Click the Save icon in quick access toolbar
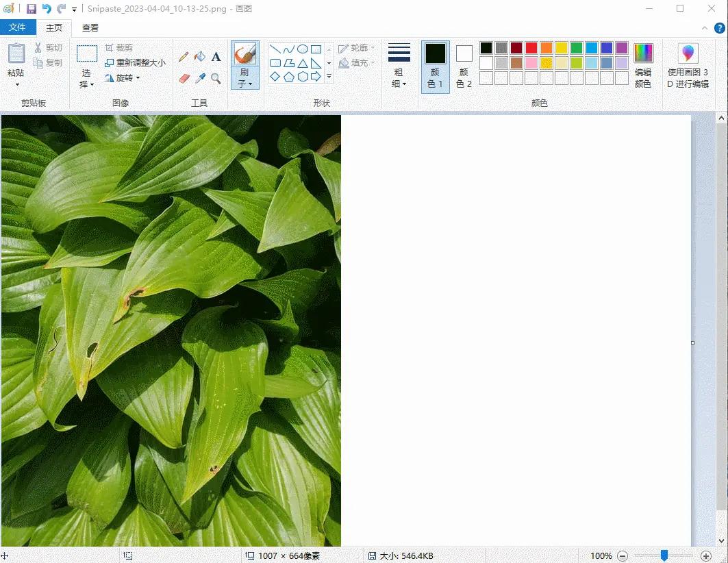 32,8
